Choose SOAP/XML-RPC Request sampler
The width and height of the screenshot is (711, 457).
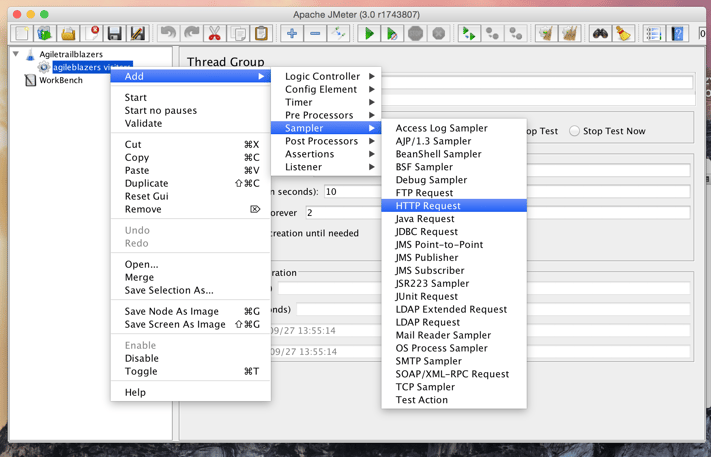454,374
